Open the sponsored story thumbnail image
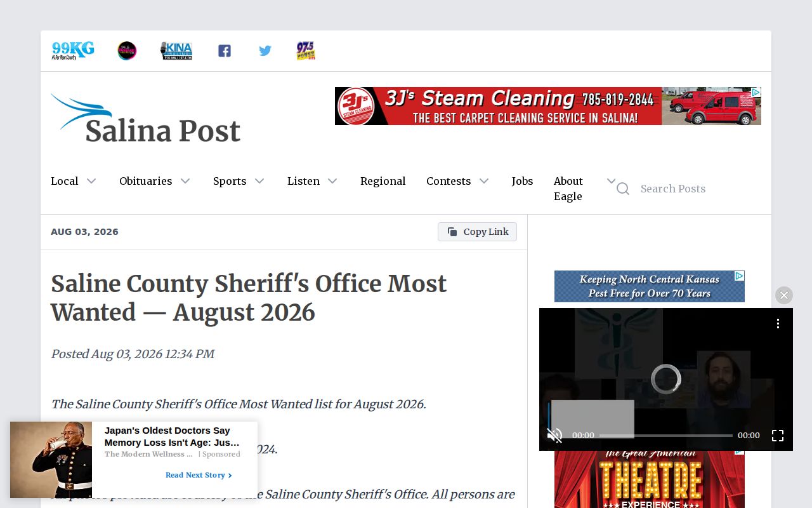This screenshot has height=508, width=812. [51, 460]
